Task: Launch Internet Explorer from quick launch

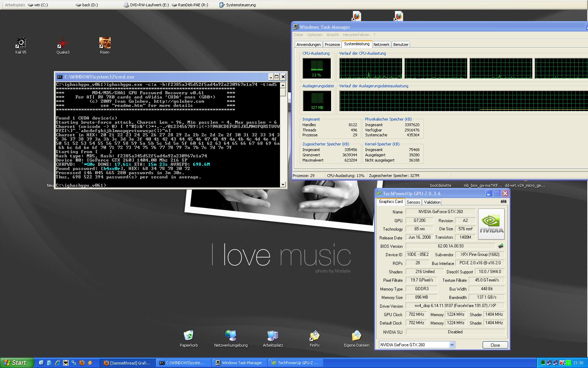Action: 57,363
